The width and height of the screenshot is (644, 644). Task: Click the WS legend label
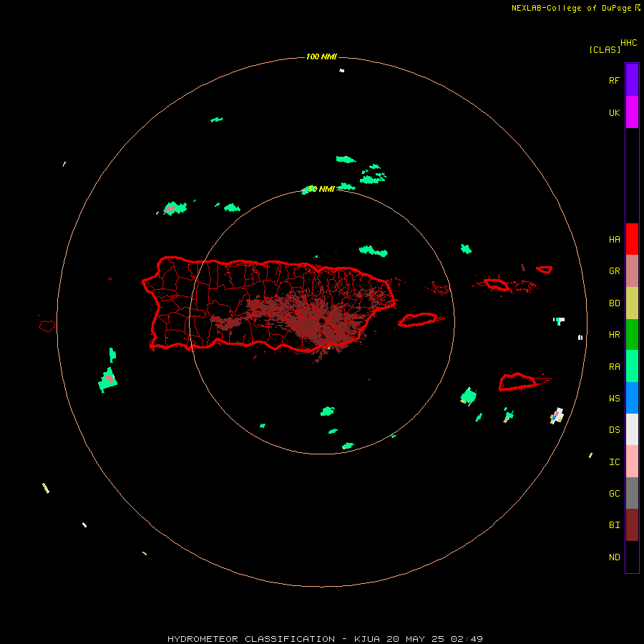pyautogui.click(x=614, y=399)
